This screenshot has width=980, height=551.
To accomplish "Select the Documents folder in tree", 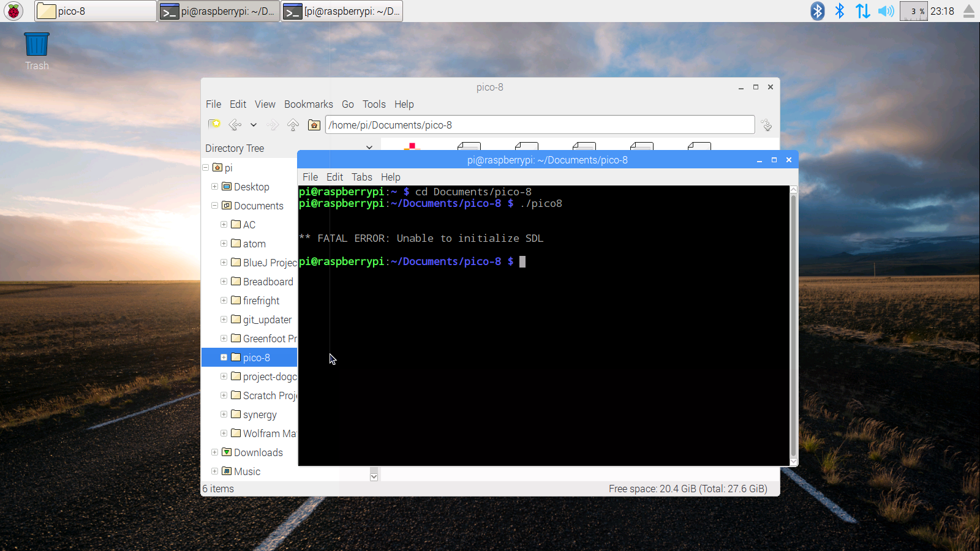I will 253,206.
